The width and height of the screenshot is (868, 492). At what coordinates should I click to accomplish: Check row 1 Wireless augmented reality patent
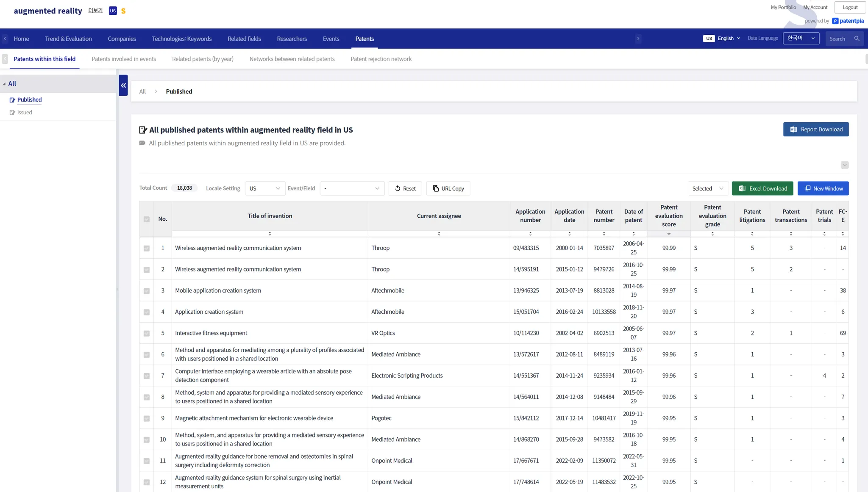(147, 249)
